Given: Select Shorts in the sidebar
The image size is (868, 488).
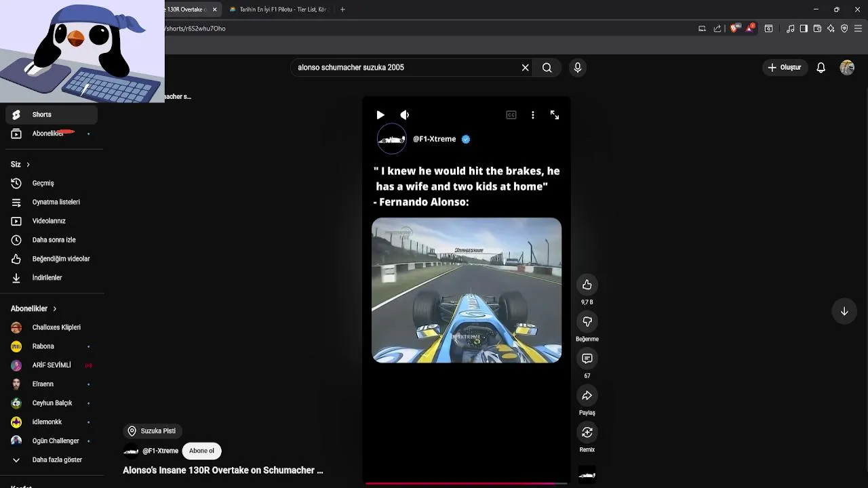Looking at the screenshot, I should coord(52,115).
